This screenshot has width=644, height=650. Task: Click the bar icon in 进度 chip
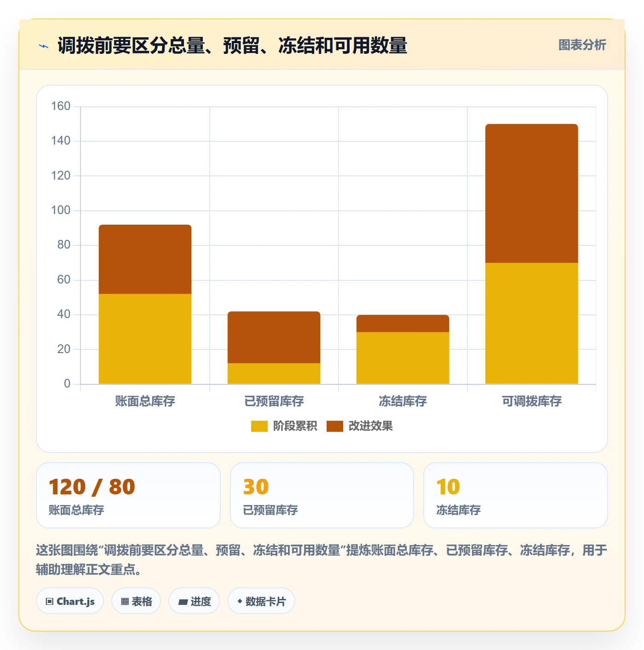click(x=183, y=602)
